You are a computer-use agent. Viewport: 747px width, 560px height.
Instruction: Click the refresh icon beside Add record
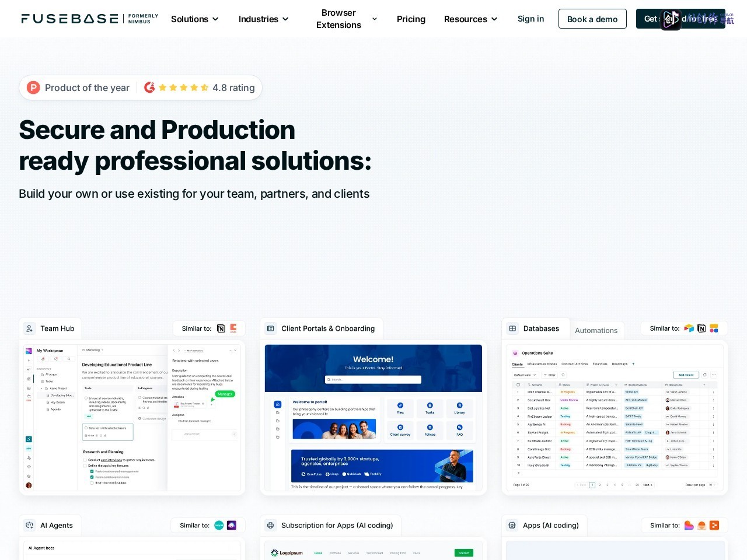tap(705, 375)
